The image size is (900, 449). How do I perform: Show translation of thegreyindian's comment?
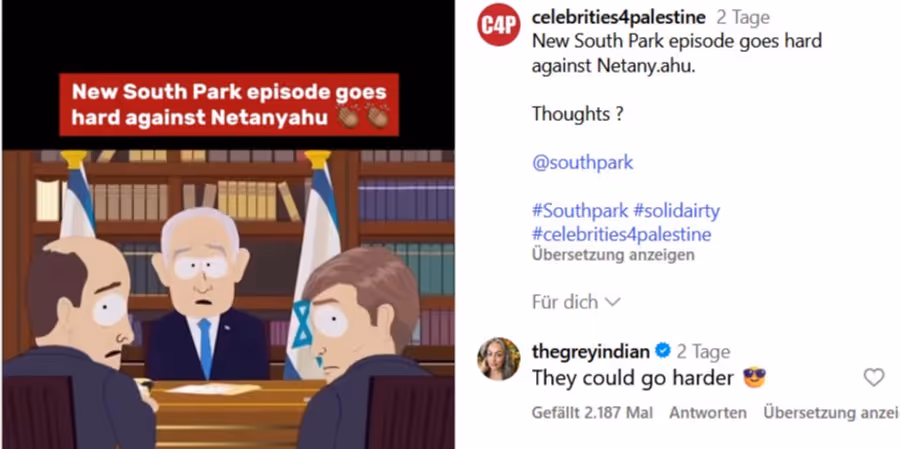pyautogui.click(x=831, y=413)
